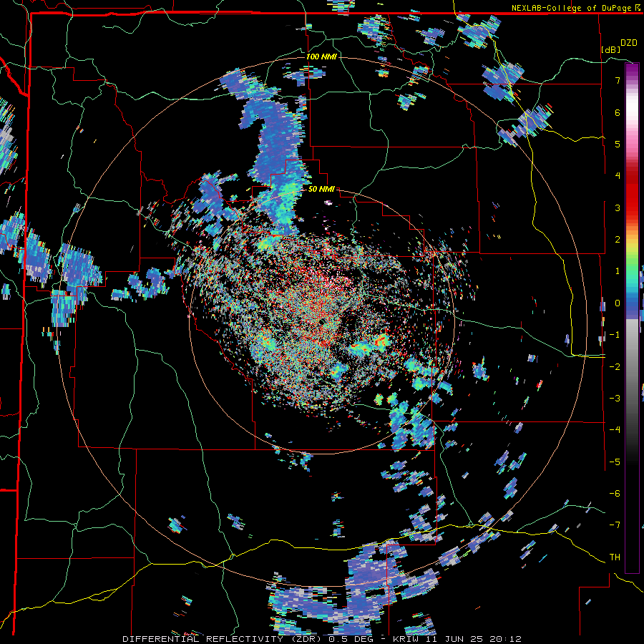Screen dimensions: 644x644
Task: Click the -7 value on the color scale
Action: point(615,525)
